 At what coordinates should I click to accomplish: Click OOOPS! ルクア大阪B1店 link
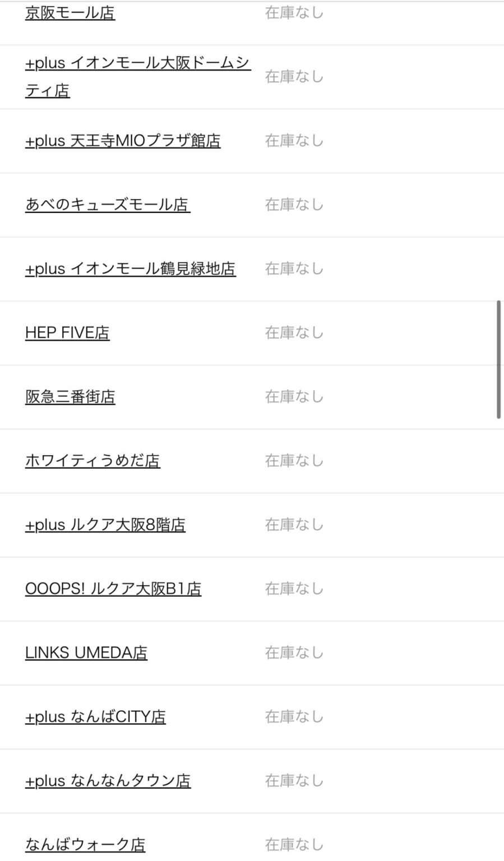point(113,589)
